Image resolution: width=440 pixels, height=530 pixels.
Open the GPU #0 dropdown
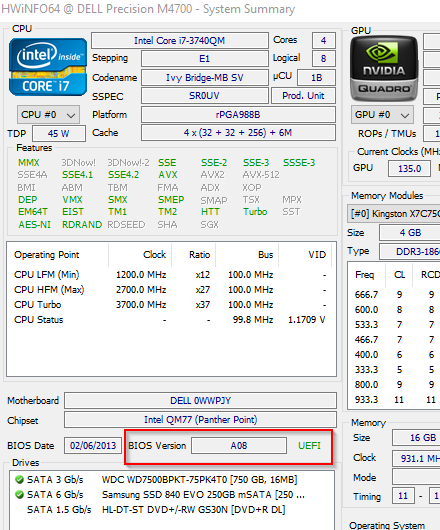click(382, 115)
